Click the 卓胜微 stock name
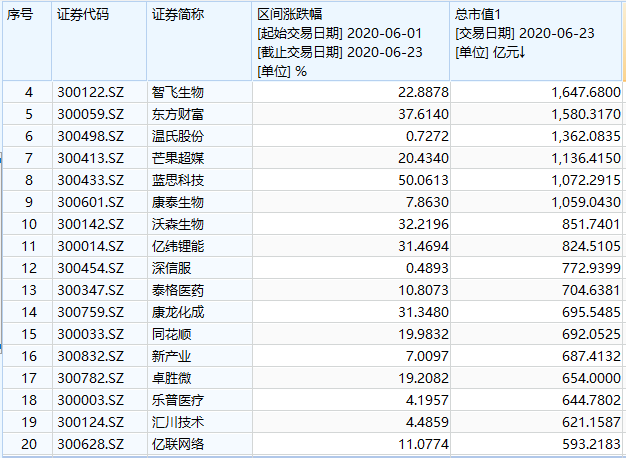 tap(171, 378)
